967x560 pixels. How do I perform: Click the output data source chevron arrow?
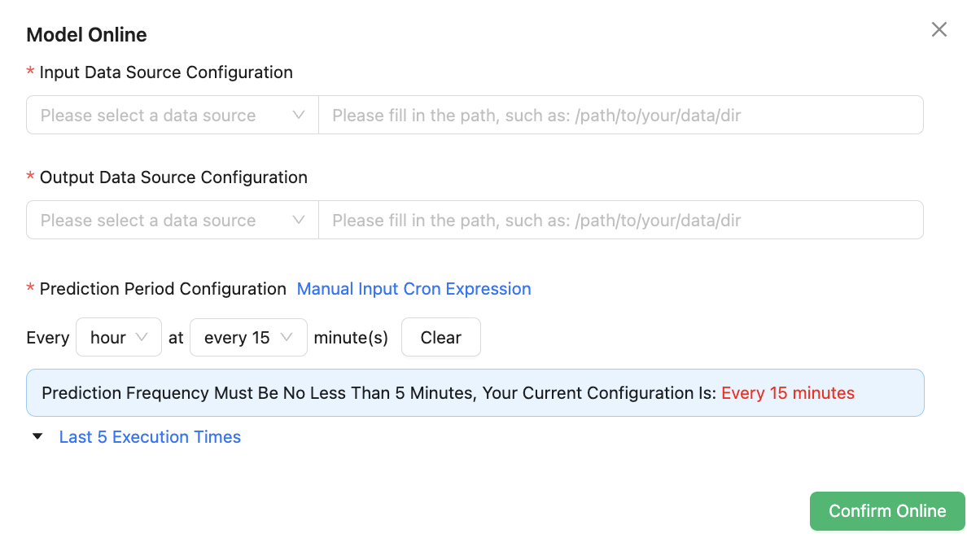coord(299,221)
